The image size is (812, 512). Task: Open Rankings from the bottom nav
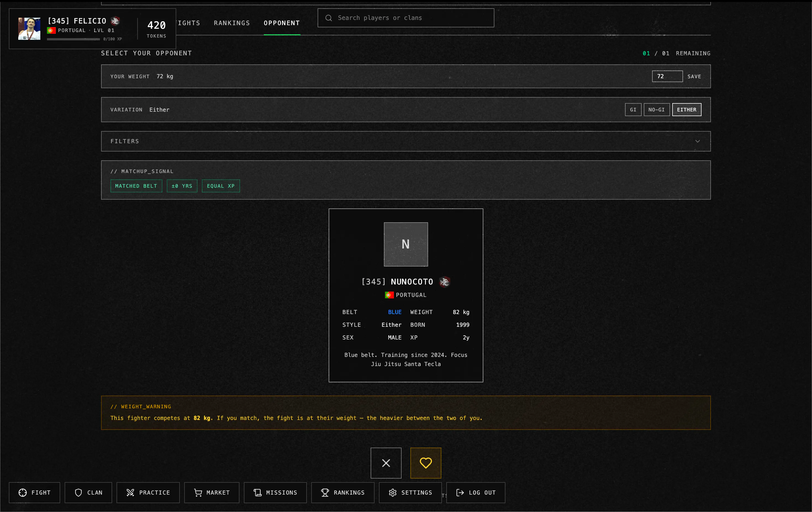pyautogui.click(x=342, y=492)
